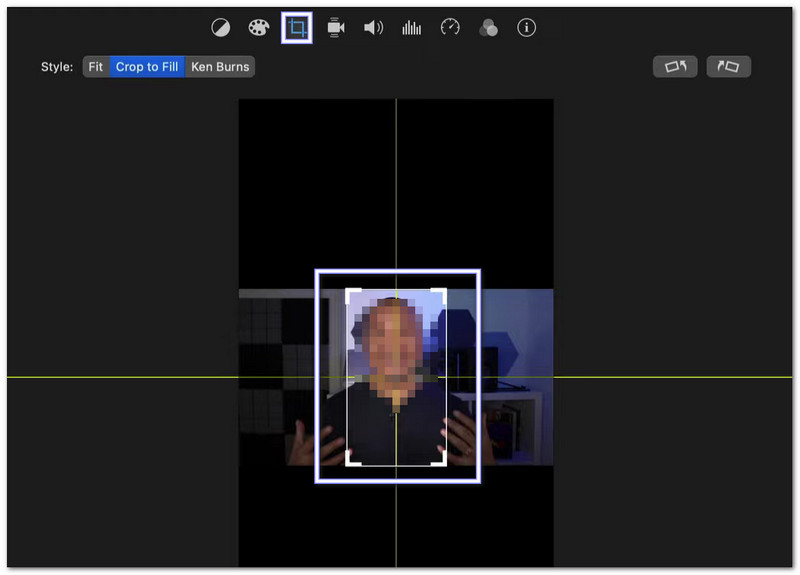Image resolution: width=800 pixels, height=575 pixels.
Task: Open the Volume speaker tool
Action: pyautogui.click(x=373, y=28)
